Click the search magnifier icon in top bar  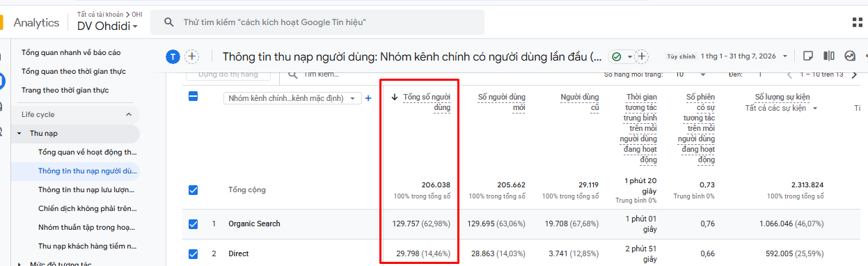pos(168,22)
